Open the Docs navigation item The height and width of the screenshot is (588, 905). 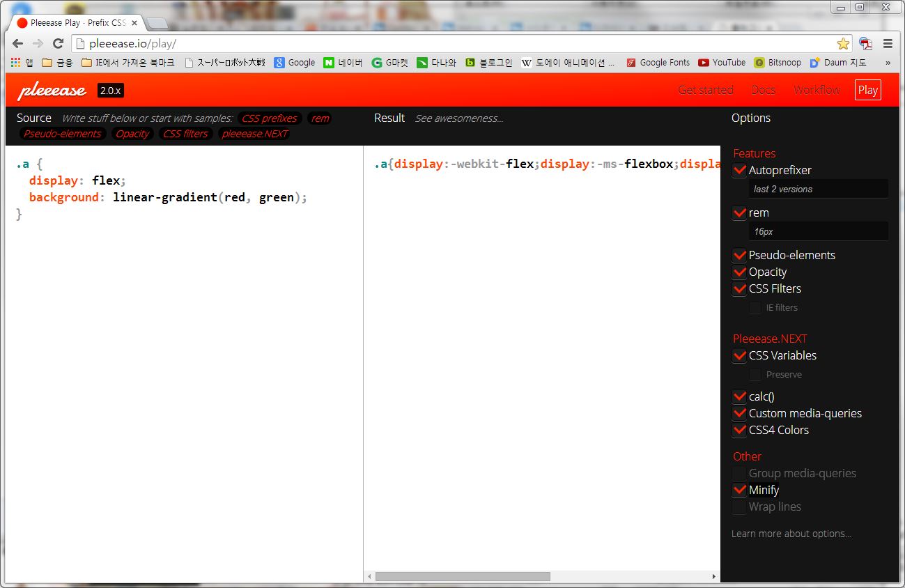[x=763, y=90]
